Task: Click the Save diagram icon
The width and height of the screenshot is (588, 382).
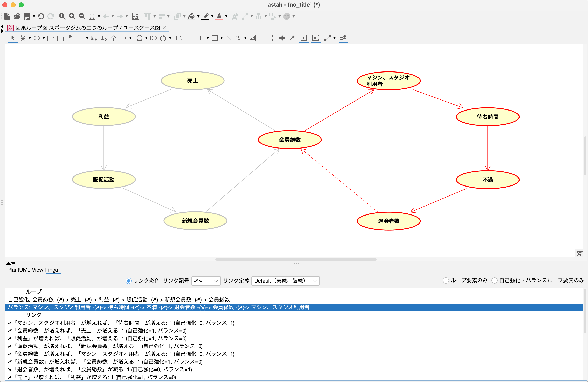Action: click(x=27, y=16)
